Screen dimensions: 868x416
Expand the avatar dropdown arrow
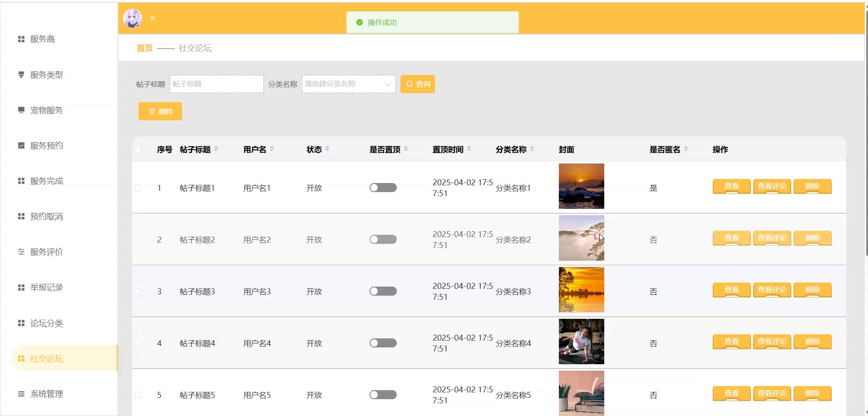pyautogui.click(x=153, y=19)
